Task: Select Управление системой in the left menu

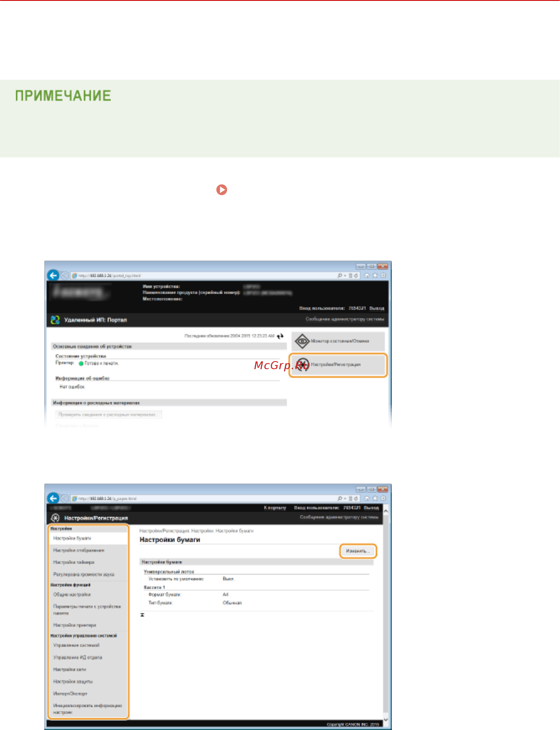Action: coord(88,645)
